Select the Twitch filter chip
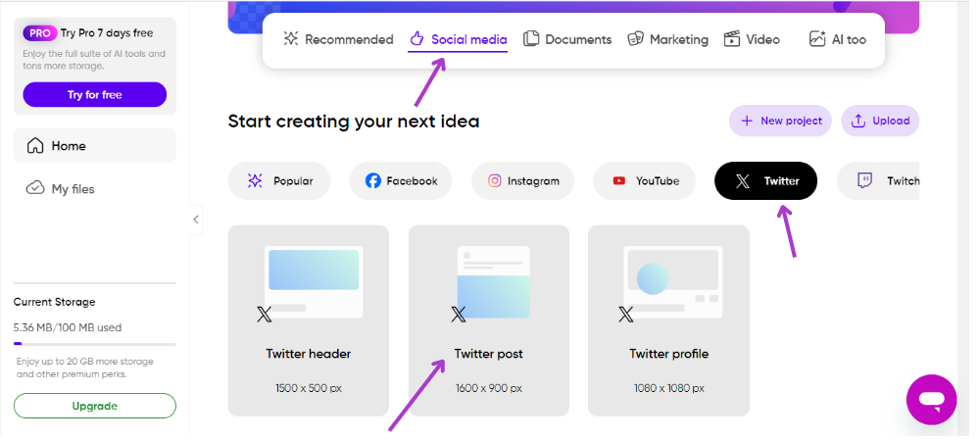This screenshot has height=441, width=980. pyautogui.click(x=878, y=181)
